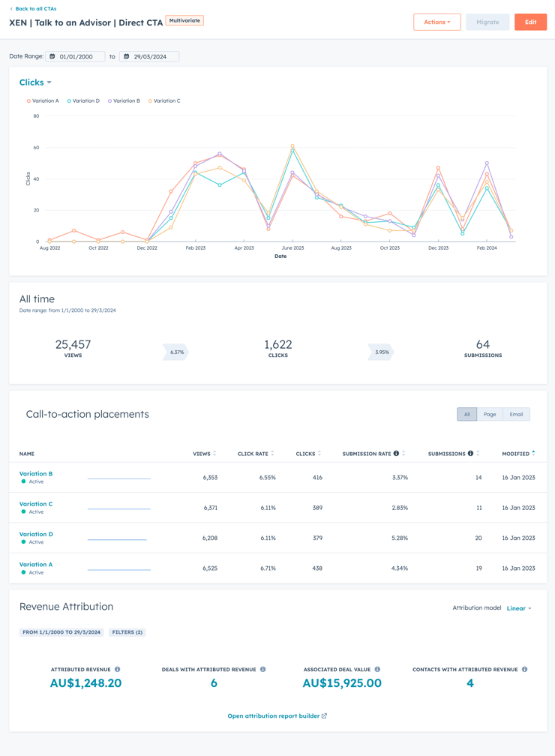Sort table by Clicks column
Image resolution: width=555 pixels, height=756 pixels.
click(308, 454)
